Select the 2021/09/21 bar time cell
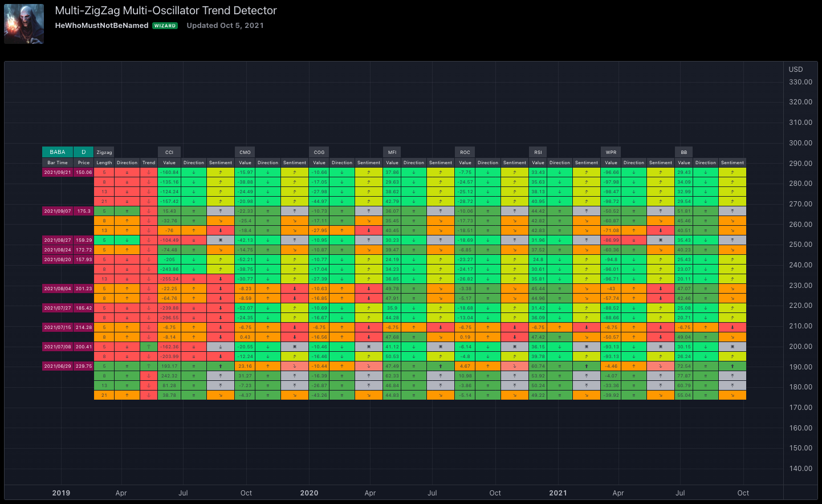The height and width of the screenshot is (504, 822). (58, 172)
